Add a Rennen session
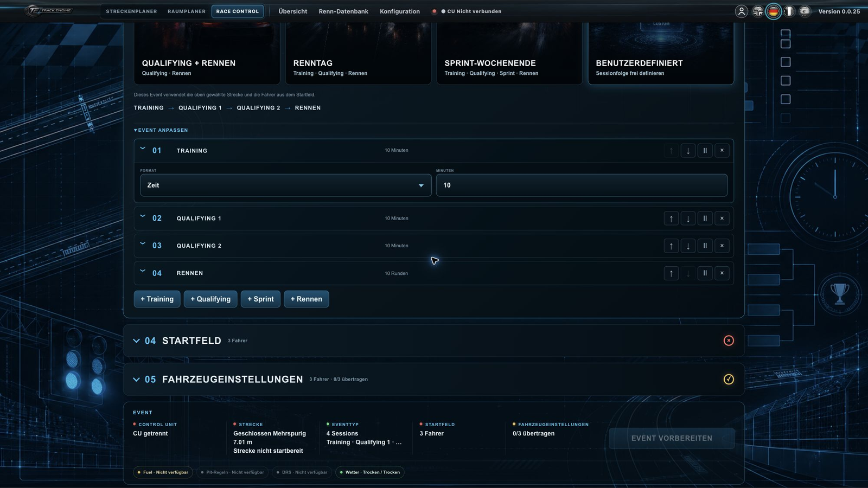This screenshot has width=868, height=488. tap(307, 299)
